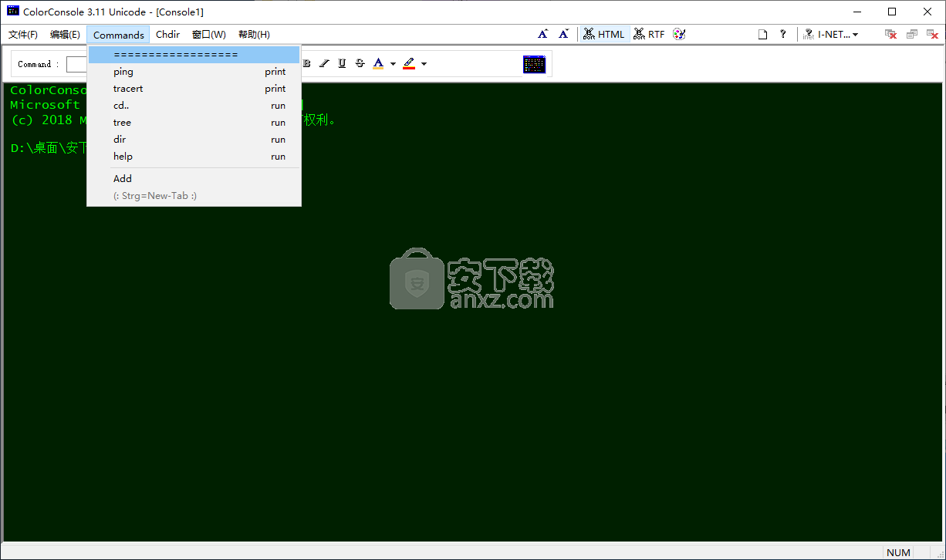Image resolution: width=946 pixels, height=560 pixels.
Task: Toggle italic formatting
Action: [324, 63]
